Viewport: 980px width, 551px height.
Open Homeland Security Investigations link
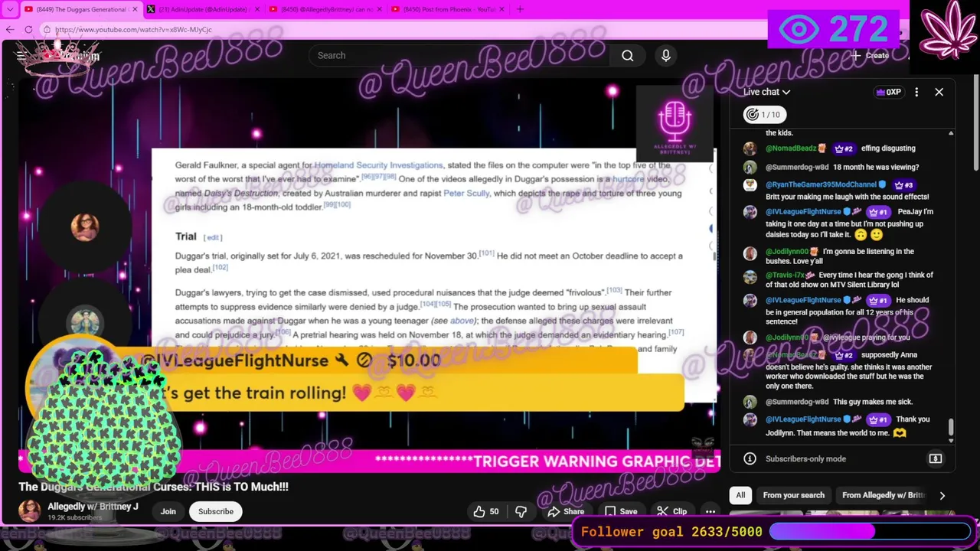coord(378,165)
